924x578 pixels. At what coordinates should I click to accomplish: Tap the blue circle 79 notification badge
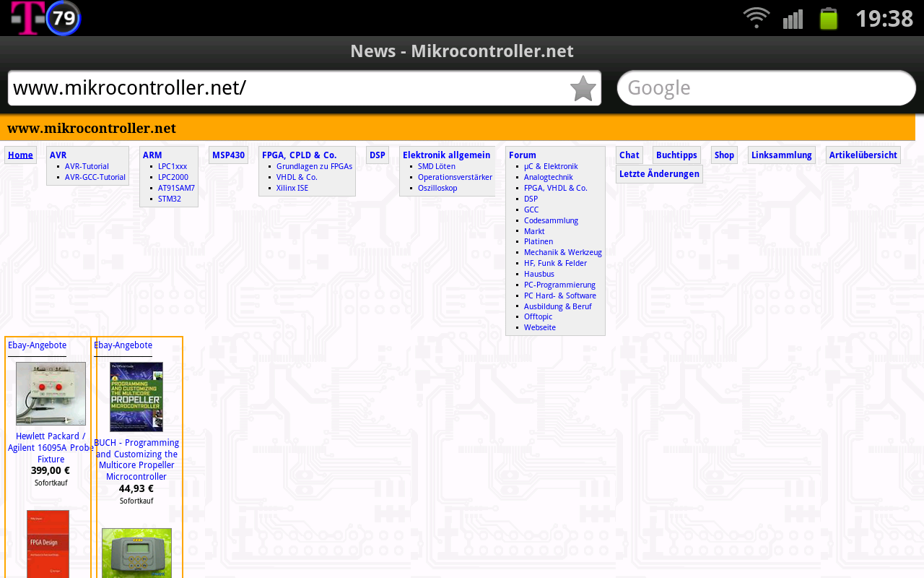pos(64,18)
